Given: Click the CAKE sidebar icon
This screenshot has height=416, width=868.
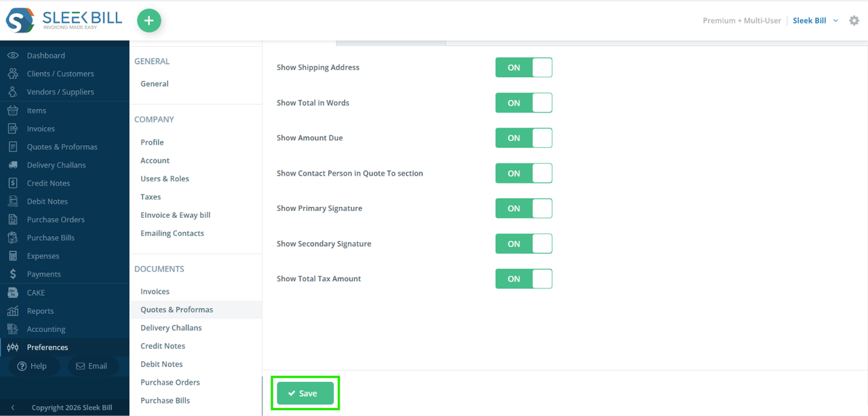Looking at the screenshot, I should [x=13, y=292].
